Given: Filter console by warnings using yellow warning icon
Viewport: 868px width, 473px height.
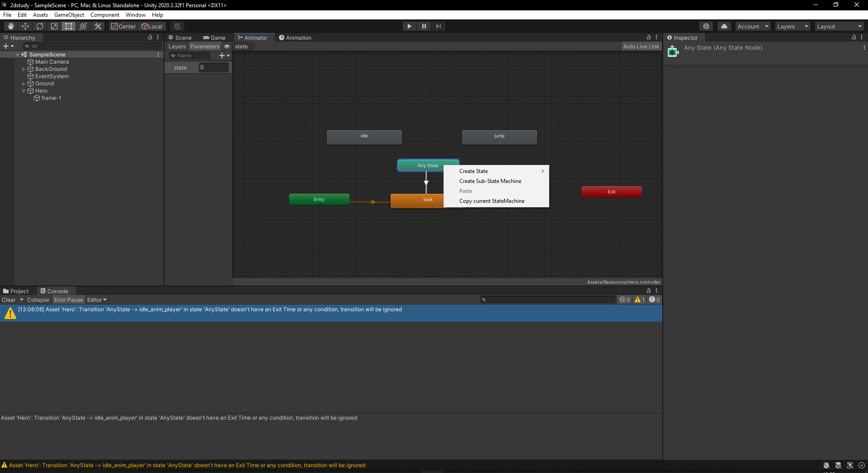Looking at the screenshot, I should coord(639,299).
